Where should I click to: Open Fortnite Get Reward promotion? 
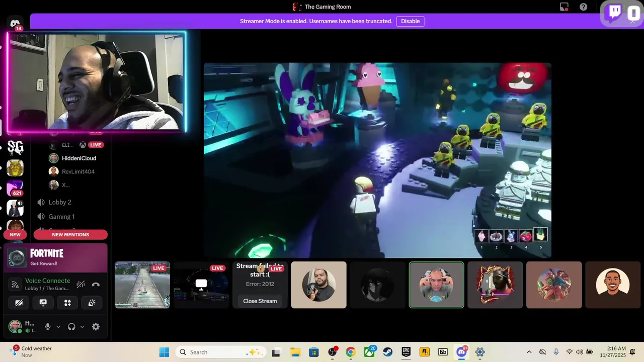click(x=55, y=258)
